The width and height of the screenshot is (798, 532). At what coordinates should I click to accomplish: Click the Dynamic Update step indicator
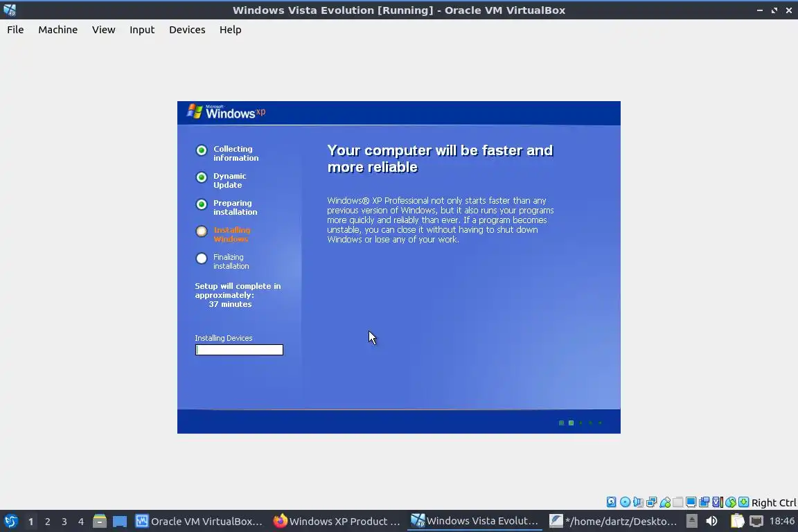tap(202, 177)
